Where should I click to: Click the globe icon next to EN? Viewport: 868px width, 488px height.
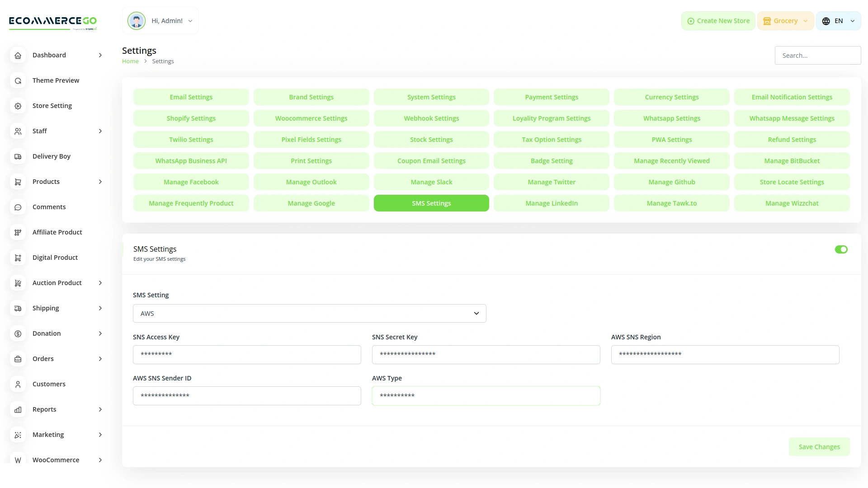click(x=825, y=21)
